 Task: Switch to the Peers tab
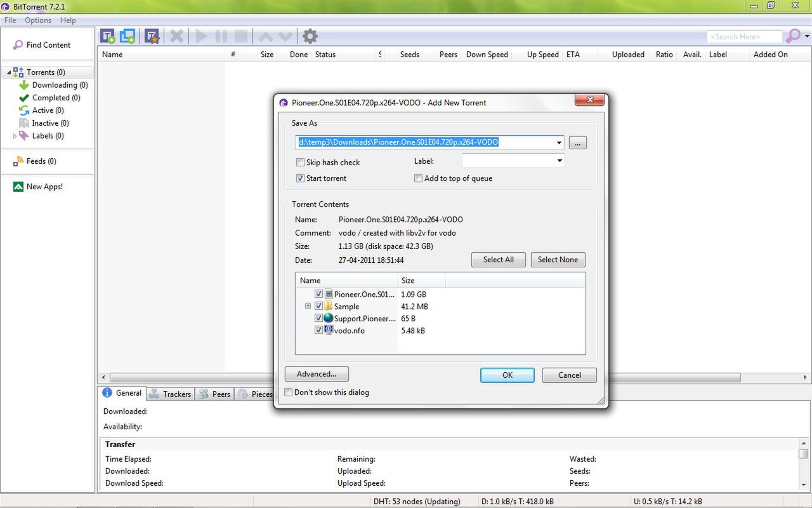(214, 394)
